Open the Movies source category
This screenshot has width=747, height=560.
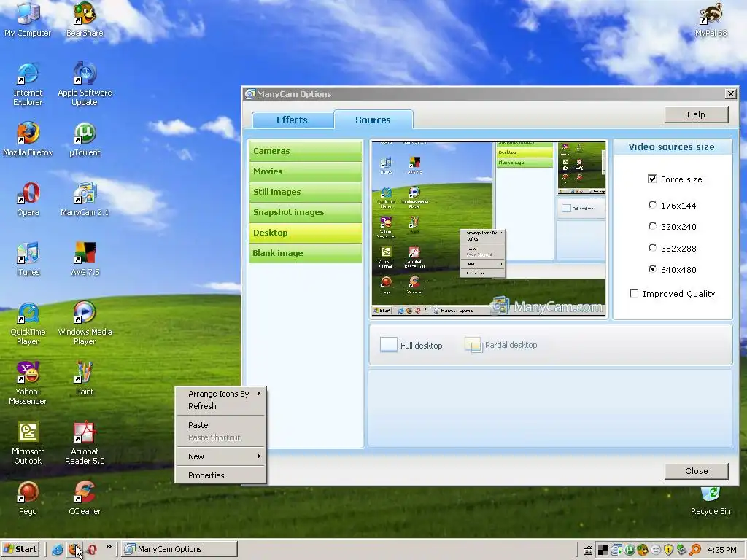(306, 171)
